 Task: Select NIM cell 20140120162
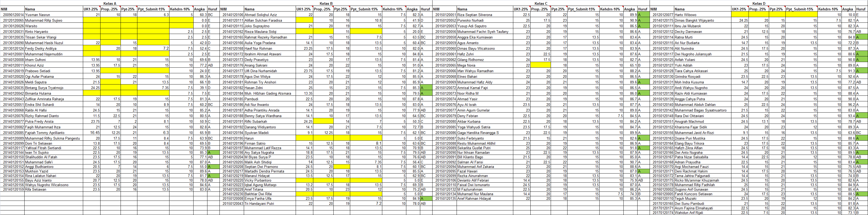(232, 32)
